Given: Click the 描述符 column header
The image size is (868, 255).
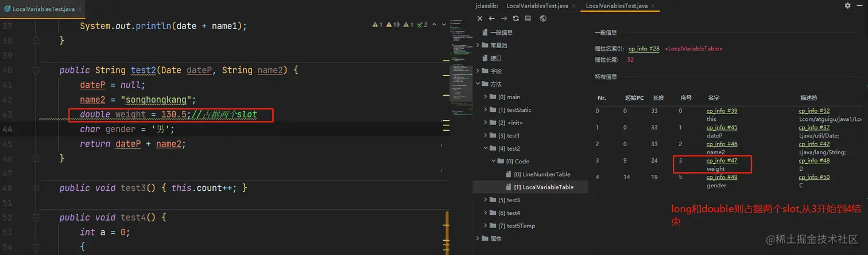Looking at the screenshot, I should point(810,98).
